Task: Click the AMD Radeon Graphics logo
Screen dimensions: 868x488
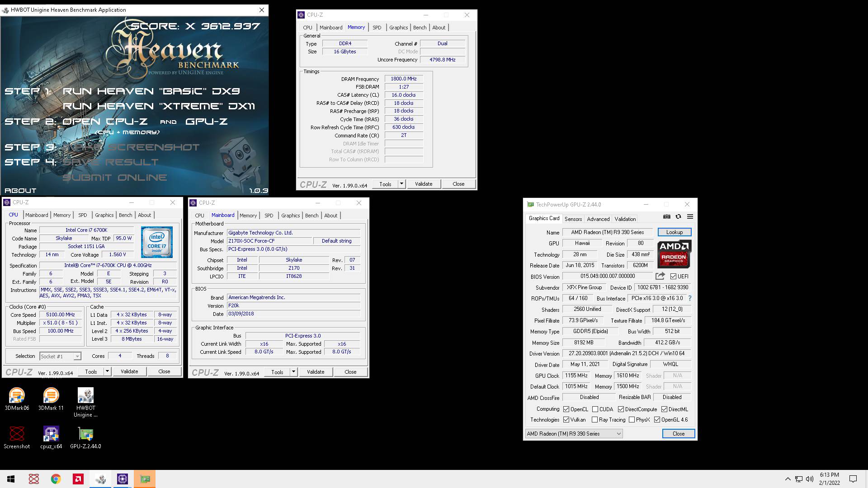Action: click(x=674, y=254)
